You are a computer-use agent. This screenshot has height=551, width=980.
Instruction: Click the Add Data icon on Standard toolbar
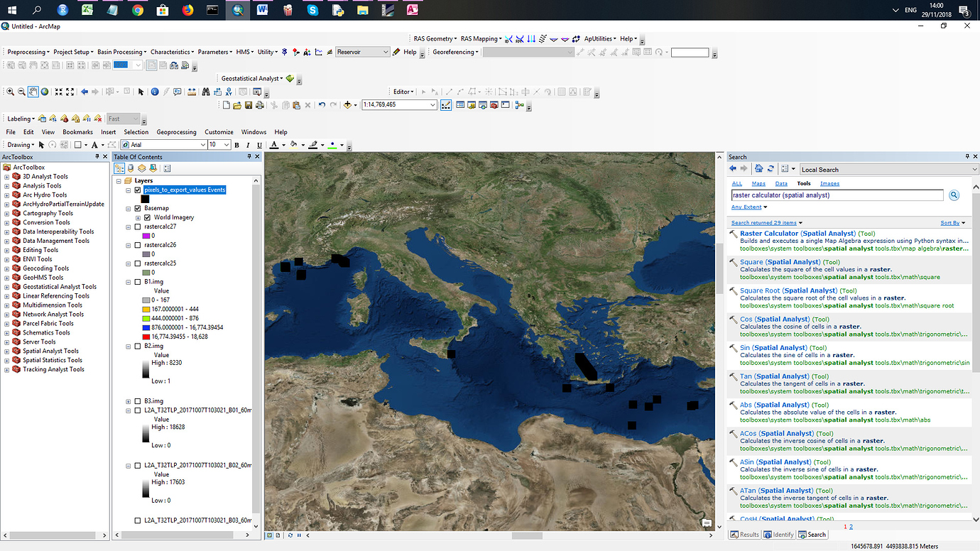(348, 104)
